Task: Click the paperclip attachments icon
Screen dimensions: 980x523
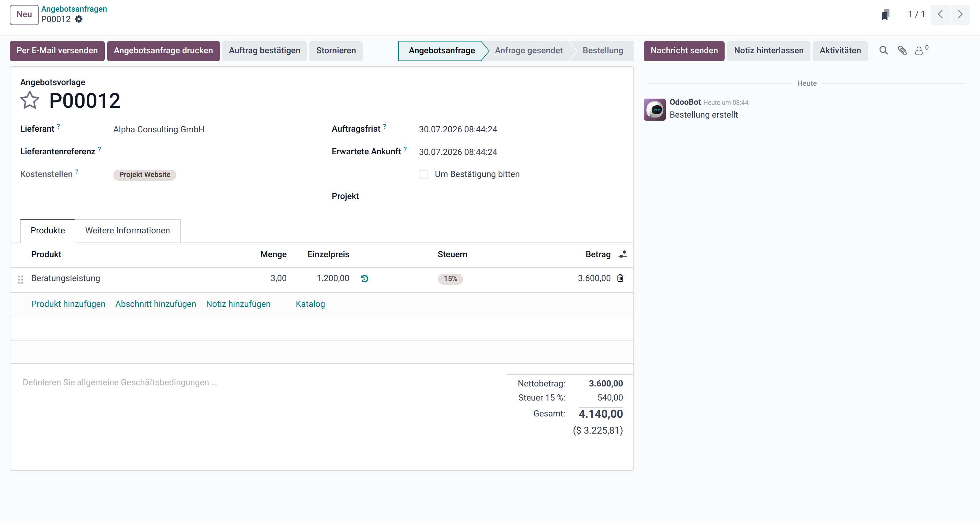Action: [x=902, y=51]
